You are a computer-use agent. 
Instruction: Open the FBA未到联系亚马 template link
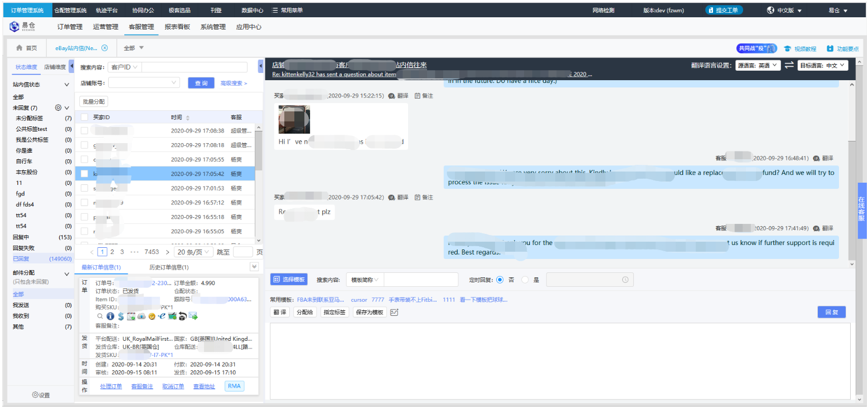tap(322, 299)
